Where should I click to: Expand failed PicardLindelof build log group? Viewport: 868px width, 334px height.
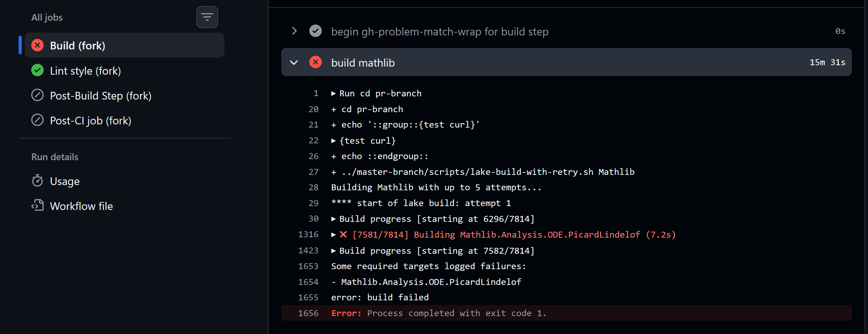point(334,235)
